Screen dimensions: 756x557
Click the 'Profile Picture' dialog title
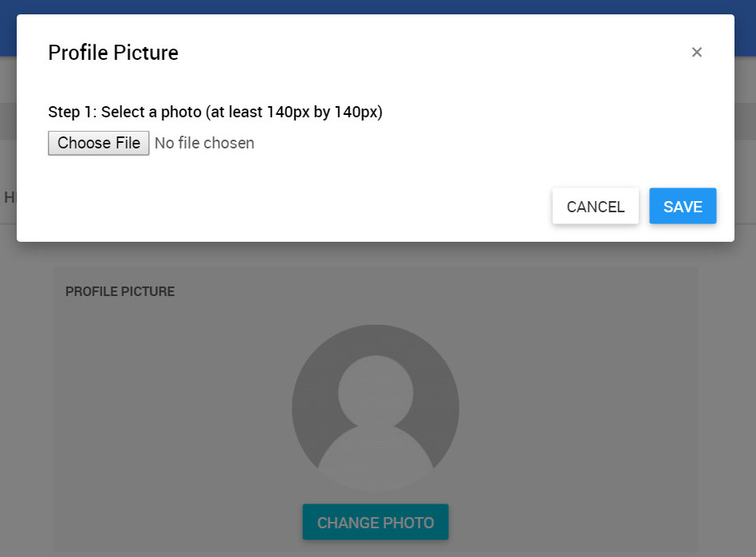point(113,53)
